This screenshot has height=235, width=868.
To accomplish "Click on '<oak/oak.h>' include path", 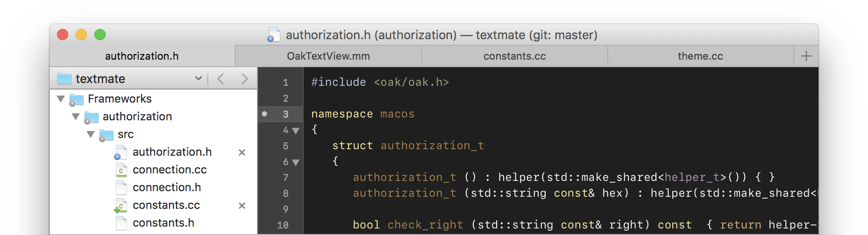I will pyautogui.click(x=411, y=83).
